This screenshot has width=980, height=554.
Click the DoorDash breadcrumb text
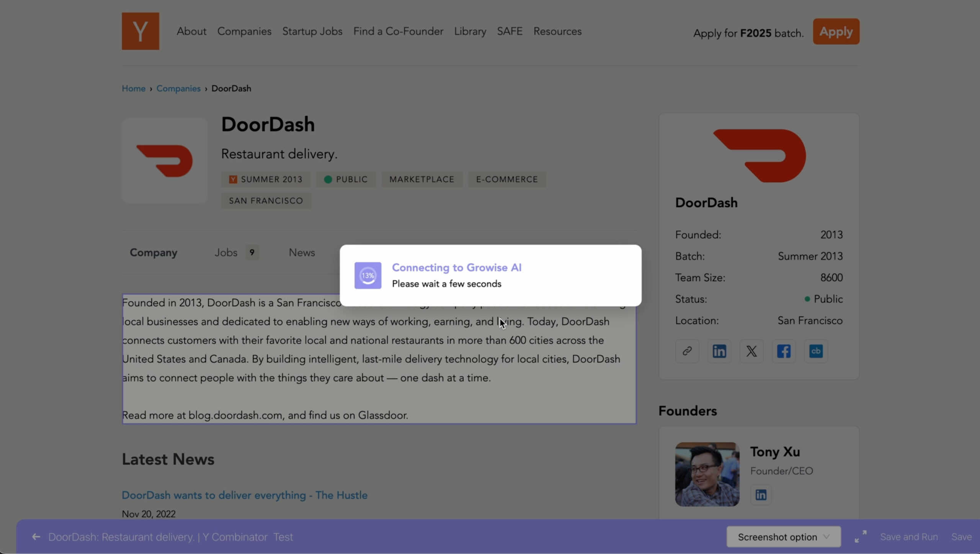coord(231,88)
